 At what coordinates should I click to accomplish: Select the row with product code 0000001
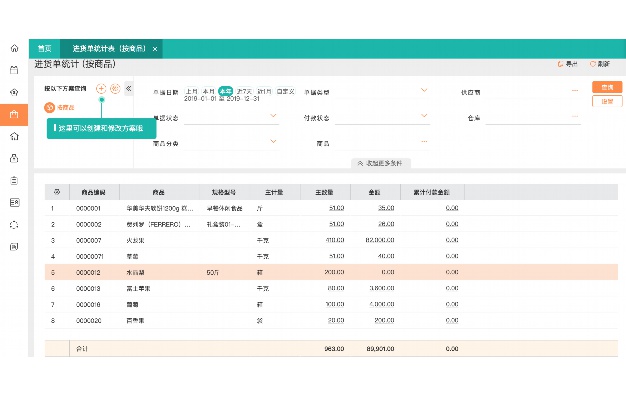pyautogui.click(x=331, y=208)
